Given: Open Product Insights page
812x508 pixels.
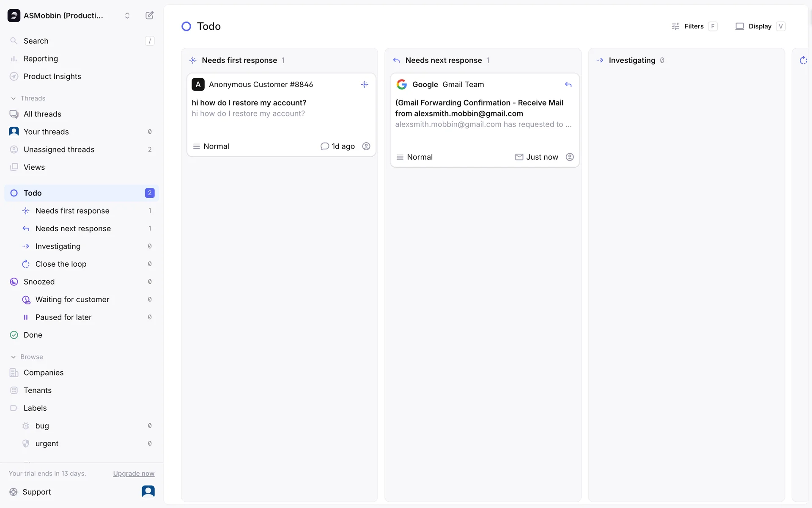Looking at the screenshot, I should tap(52, 77).
